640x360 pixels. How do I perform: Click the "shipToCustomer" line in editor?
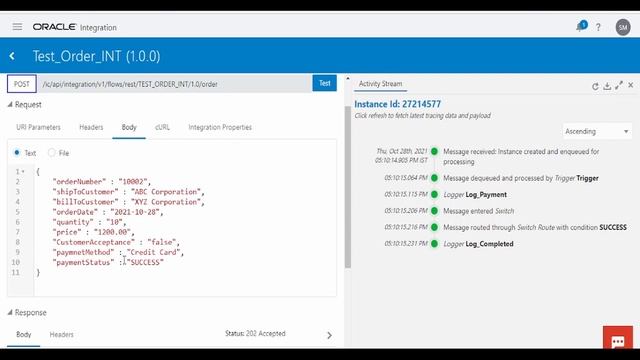point(128,191)
